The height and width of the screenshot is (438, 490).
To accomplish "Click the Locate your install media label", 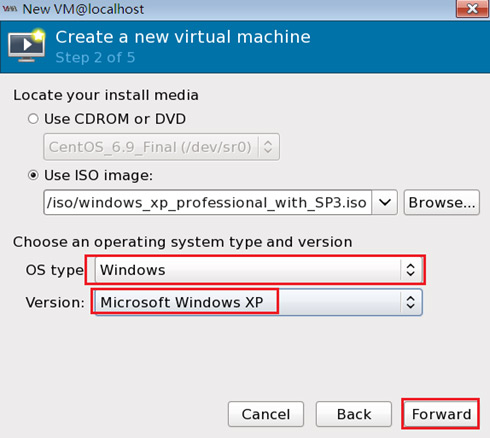I will [106, 95].
